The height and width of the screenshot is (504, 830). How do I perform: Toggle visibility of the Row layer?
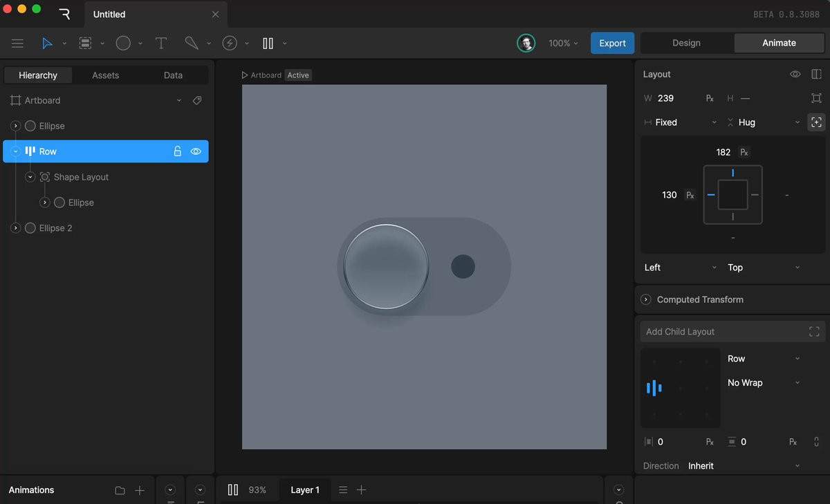196,151
